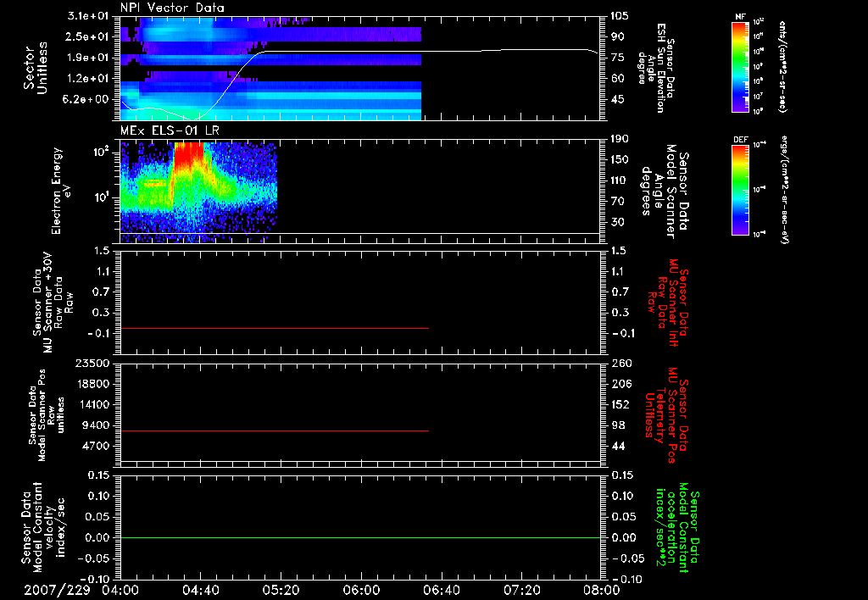The height and width of the screenshot is (600, 868).
Task: Click the 06:00 time axis tick label
Action: (361, 590)
